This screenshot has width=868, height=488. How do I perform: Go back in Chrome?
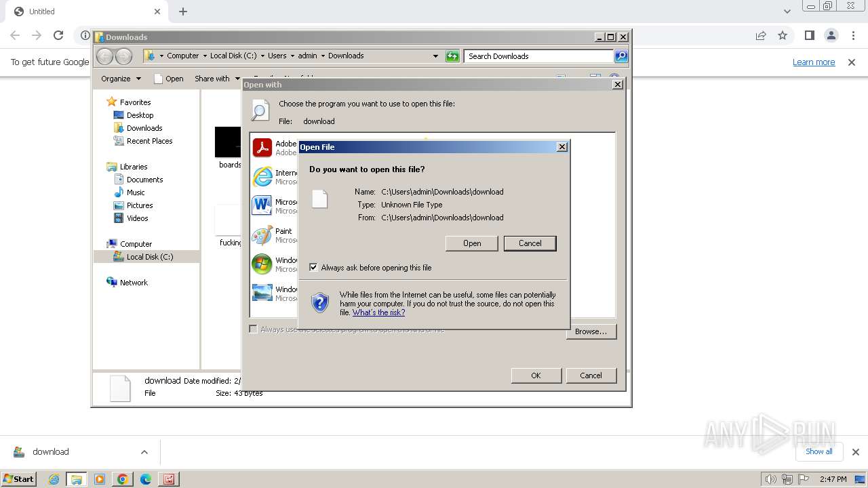click(x=15, y=35)
